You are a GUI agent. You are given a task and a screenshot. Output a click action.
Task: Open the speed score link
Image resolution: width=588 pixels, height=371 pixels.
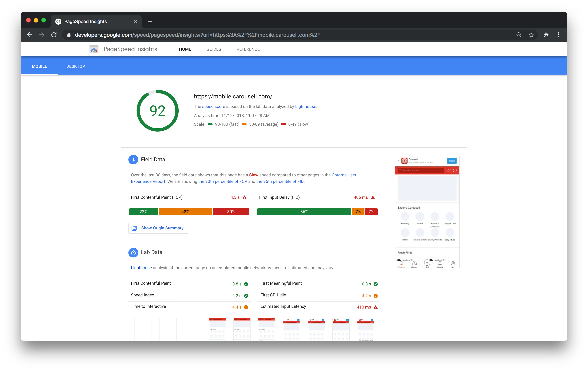point(213,106)
